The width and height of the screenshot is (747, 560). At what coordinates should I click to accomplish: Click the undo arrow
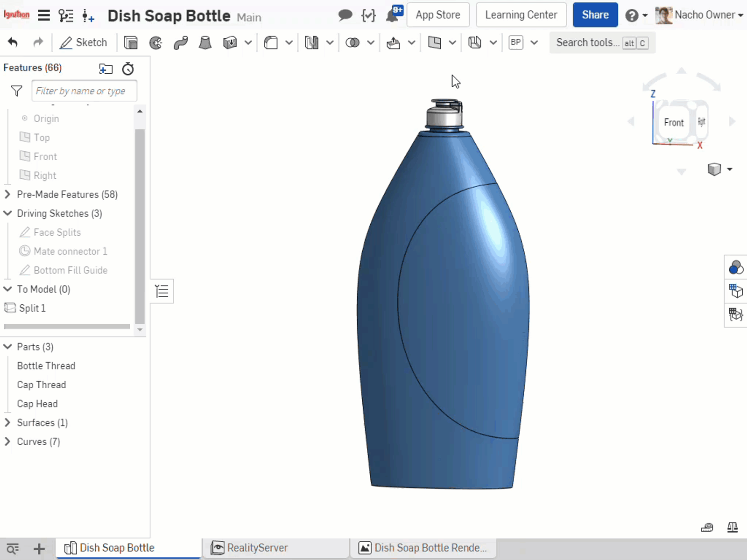click(x=13, y=43)
